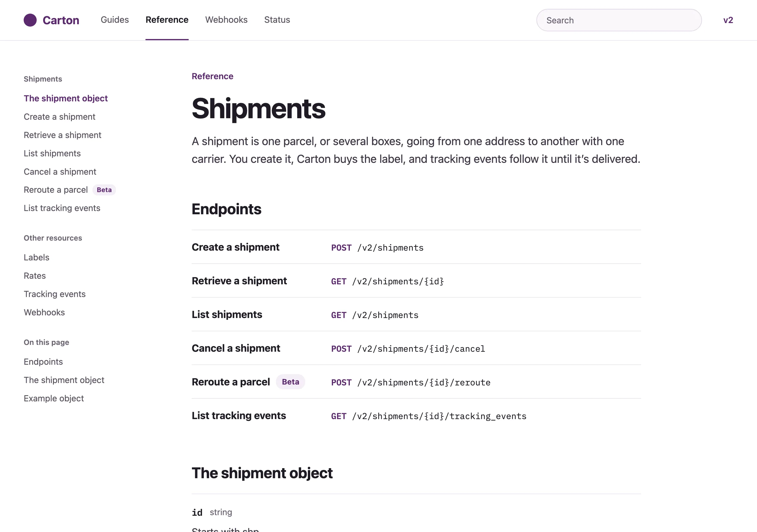Screen dimensions: 757x532
Task: Click the 'POST /v2/shipments' path text
Action: (x=377, y=248)
